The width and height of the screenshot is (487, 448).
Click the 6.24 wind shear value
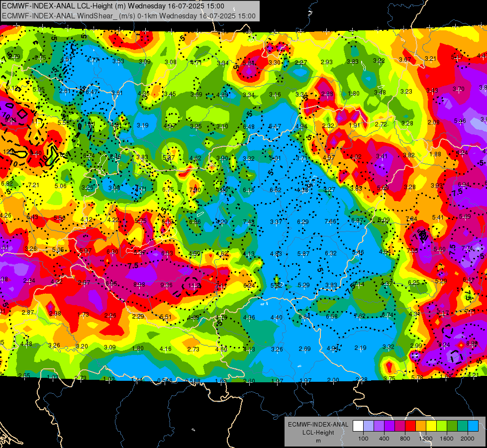249,285
